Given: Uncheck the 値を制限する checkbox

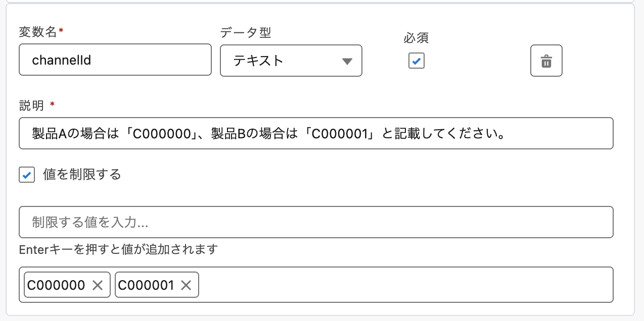Looking at the screenshot, I should [27, 175].
